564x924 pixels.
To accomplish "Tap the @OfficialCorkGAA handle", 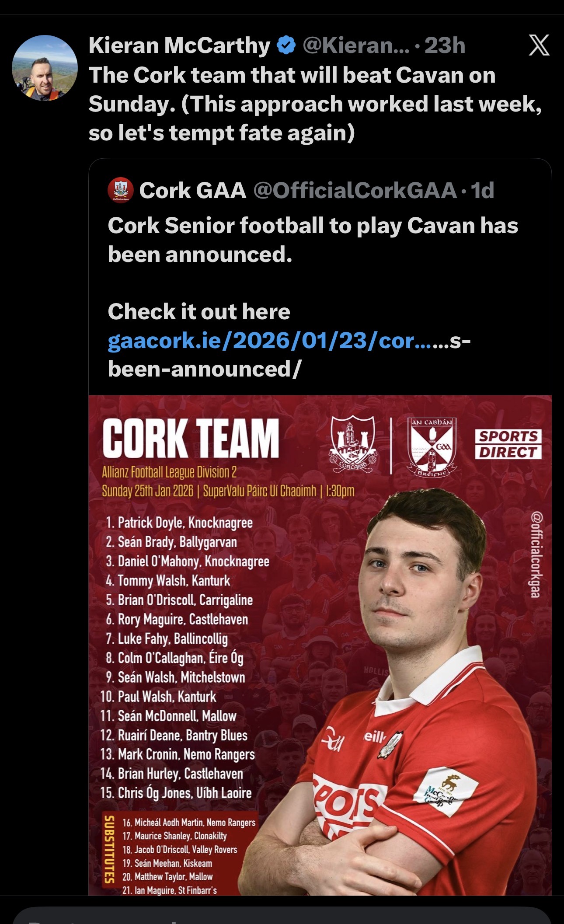I will 355,190.
